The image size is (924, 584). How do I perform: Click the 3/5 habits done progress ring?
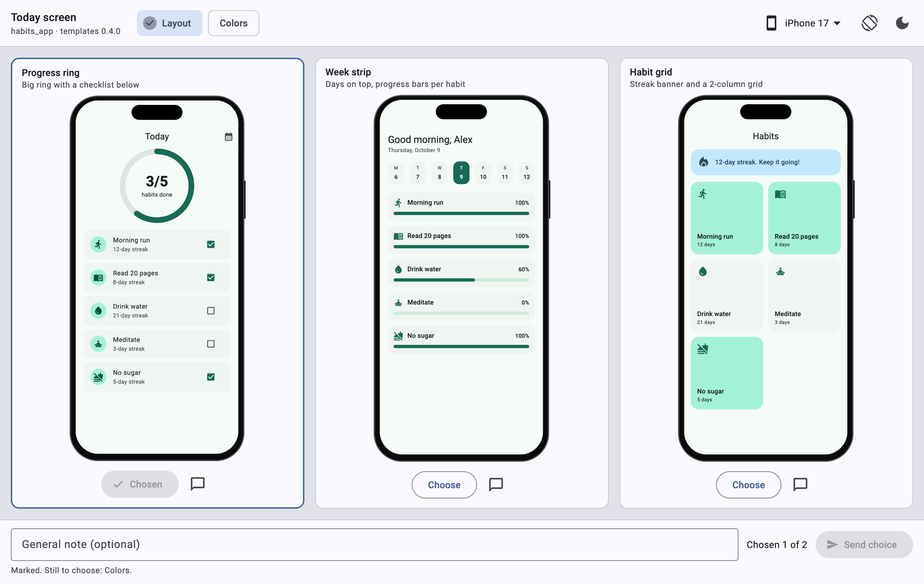[157, 186]
